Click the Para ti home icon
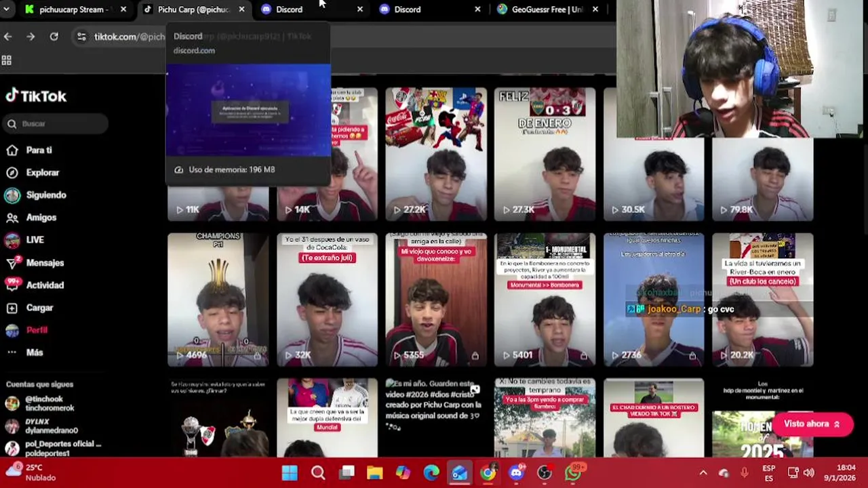This screenshot has height=488, width=868. click(12, 150)
